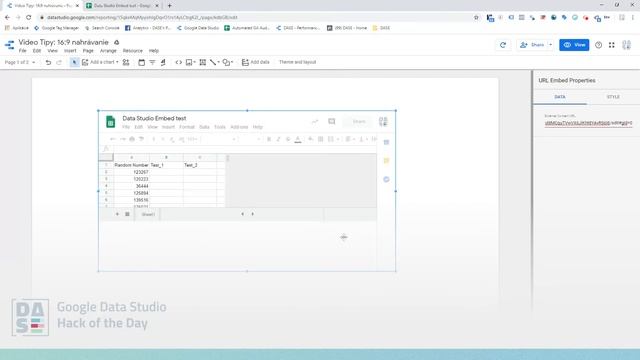Insert a date range control
Screen dimensions: 640x360
142,62
